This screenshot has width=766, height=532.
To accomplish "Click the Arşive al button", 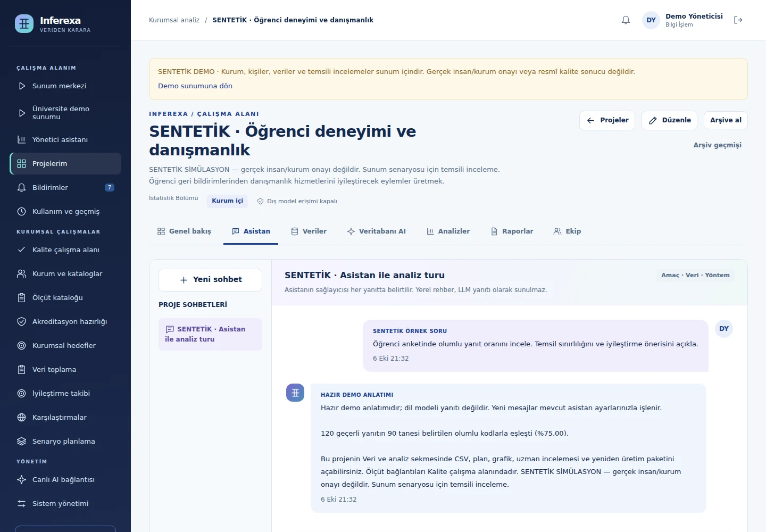I will click(x=726, y=120).
